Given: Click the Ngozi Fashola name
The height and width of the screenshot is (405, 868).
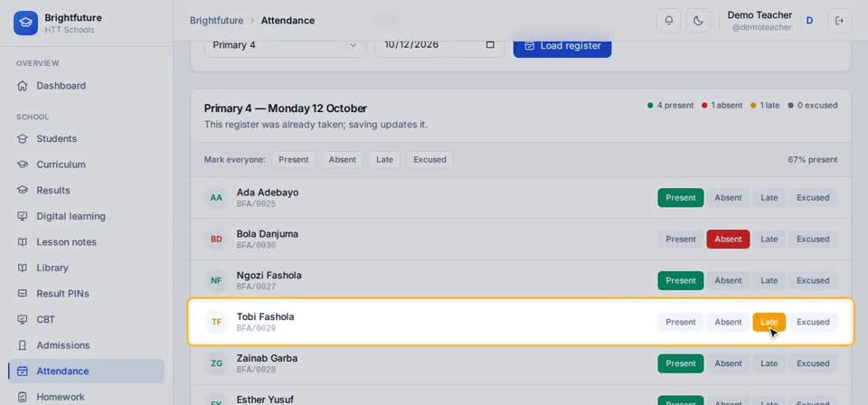Looking at the screenshot, I should pos(269,276).
